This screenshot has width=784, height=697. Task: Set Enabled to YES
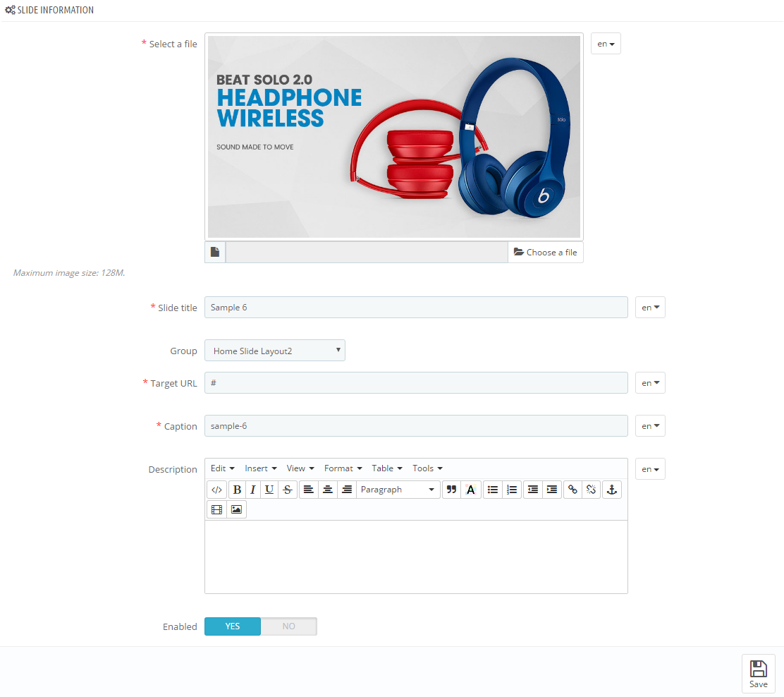[x=233, y=626]
